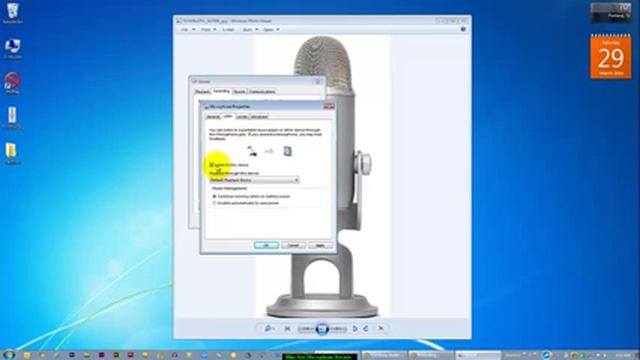Switch to the Advanced tab of Microphone Properties
This screenshot has width=640, height=360.
point(259,117)
